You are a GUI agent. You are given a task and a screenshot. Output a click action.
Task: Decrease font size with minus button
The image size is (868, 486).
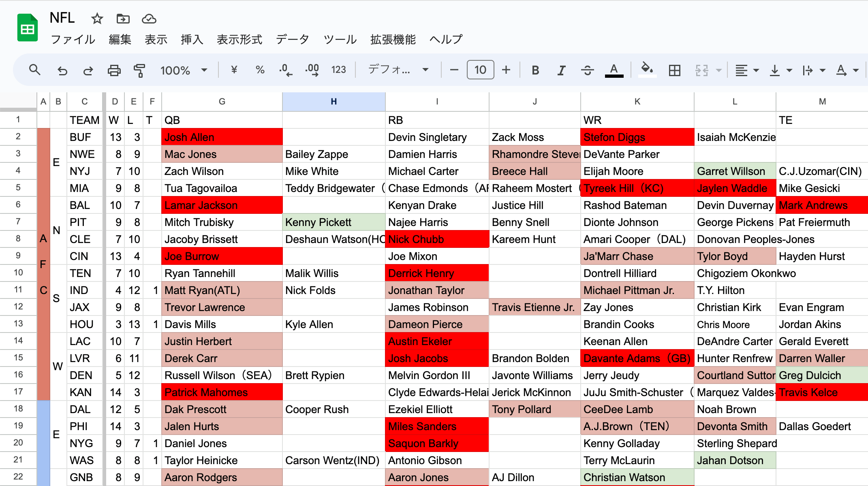[454, 70]
